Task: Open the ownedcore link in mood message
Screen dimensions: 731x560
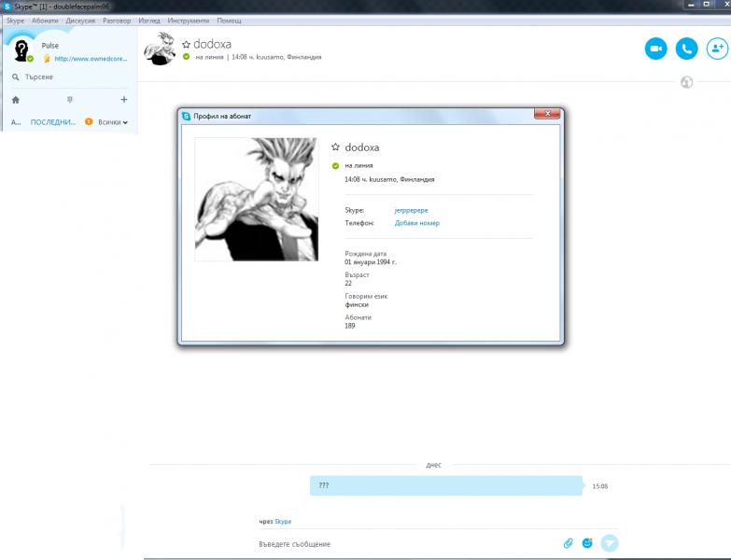Action: [91, 59]
